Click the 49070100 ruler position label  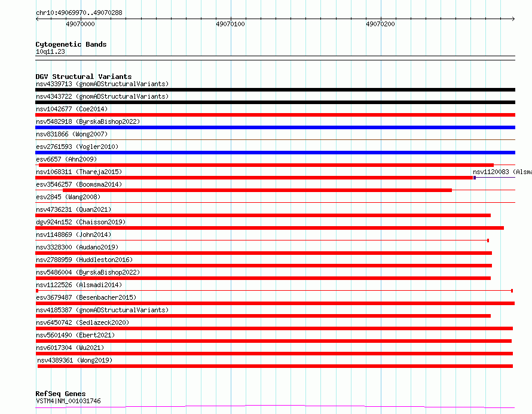click(230, 24)
